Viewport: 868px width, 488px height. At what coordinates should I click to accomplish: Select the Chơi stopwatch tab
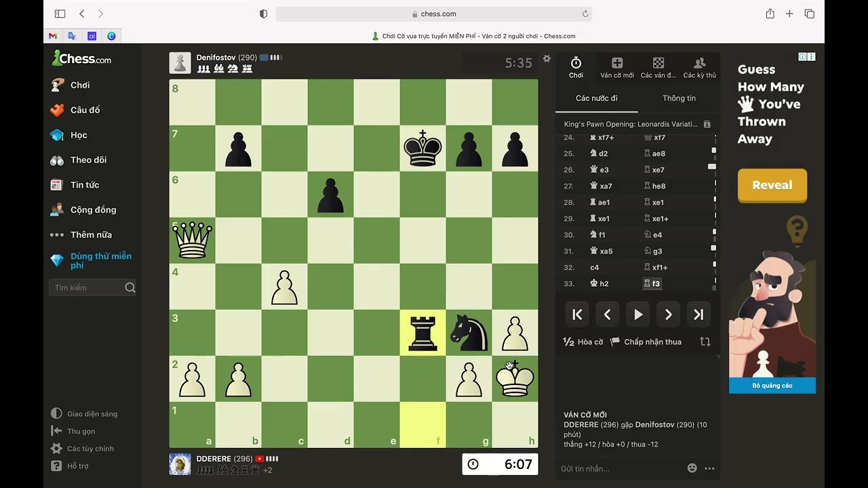point(576,68)
